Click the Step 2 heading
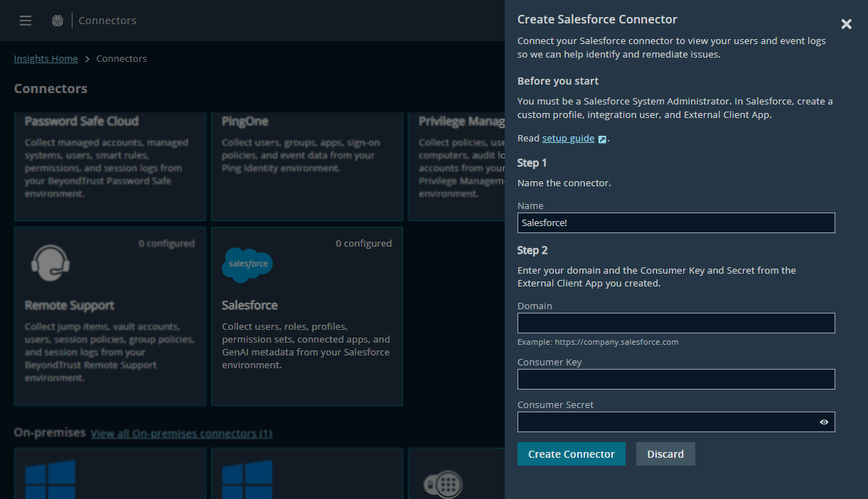 click(532, 250)
